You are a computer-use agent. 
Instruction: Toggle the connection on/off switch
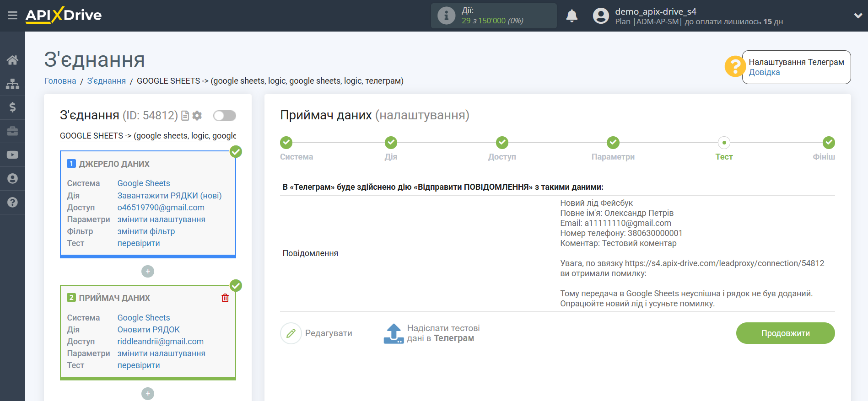pyautogui.click(x=225, y=116)
